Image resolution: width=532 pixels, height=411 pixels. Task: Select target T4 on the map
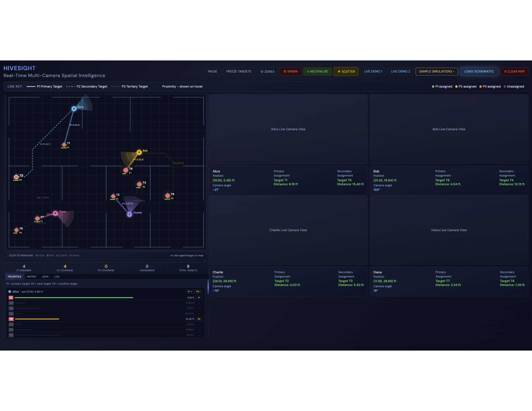pos(168,196)
